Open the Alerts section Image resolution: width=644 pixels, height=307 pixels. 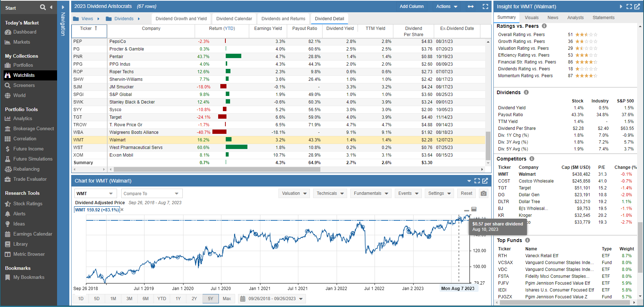(x=19, y=214)
